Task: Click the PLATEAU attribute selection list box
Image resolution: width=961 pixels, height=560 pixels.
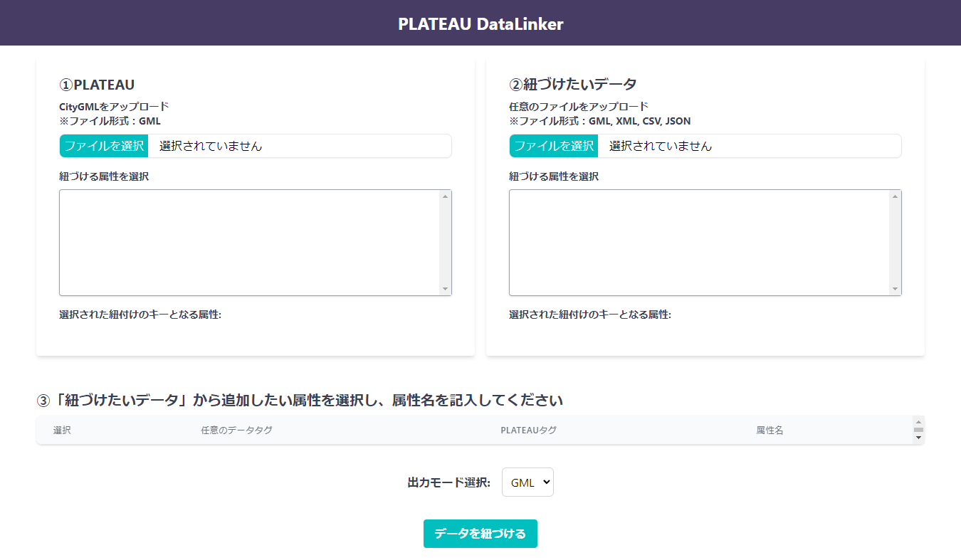Action: (256, 243)
